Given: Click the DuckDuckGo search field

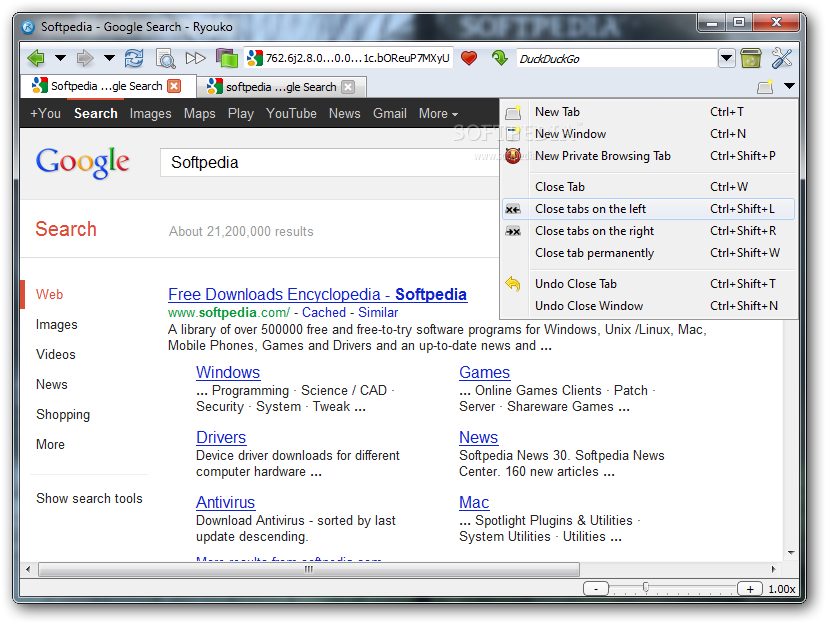Looking at the screenshot, I should (x=616, y=59).
